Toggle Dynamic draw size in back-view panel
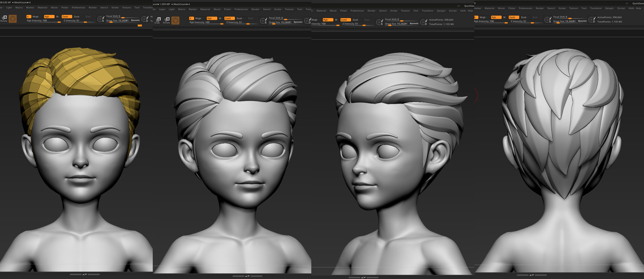644x279 pixels. point(582,21)
